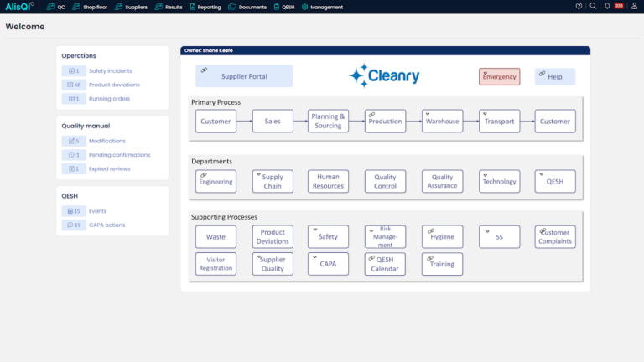The height and width of the screenshot is (362, 644).
Task: Select Planning & Sourcing box
Action: (x=328, y=121)
